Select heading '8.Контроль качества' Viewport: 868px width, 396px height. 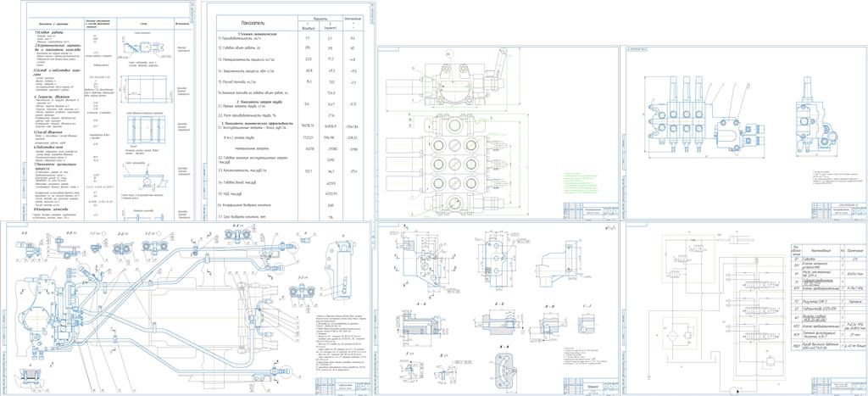50,210
